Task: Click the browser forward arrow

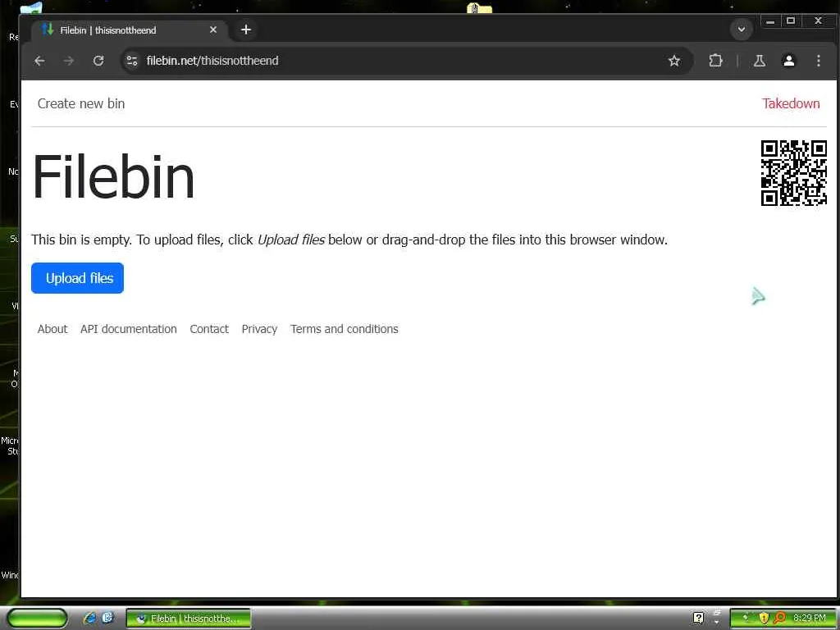Action: pos(69,61)
